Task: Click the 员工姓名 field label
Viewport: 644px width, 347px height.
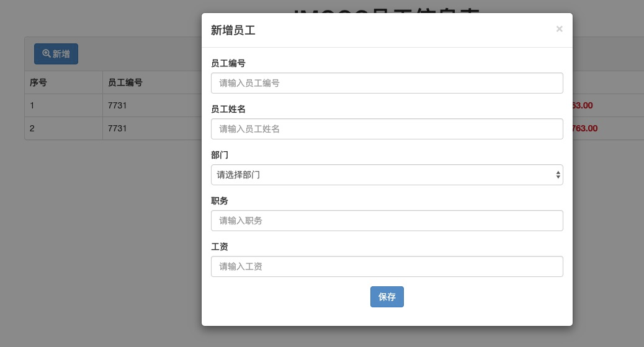Action: click(228, 109)
